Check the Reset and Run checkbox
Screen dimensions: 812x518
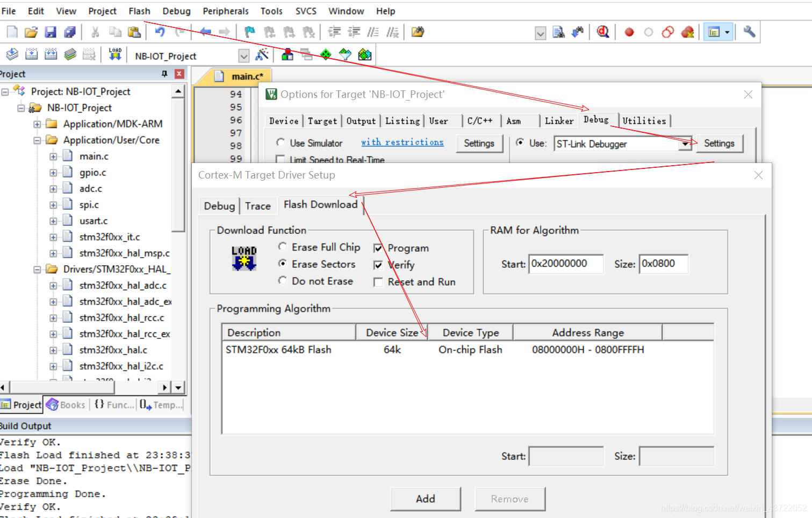click(x=378, y=282)
